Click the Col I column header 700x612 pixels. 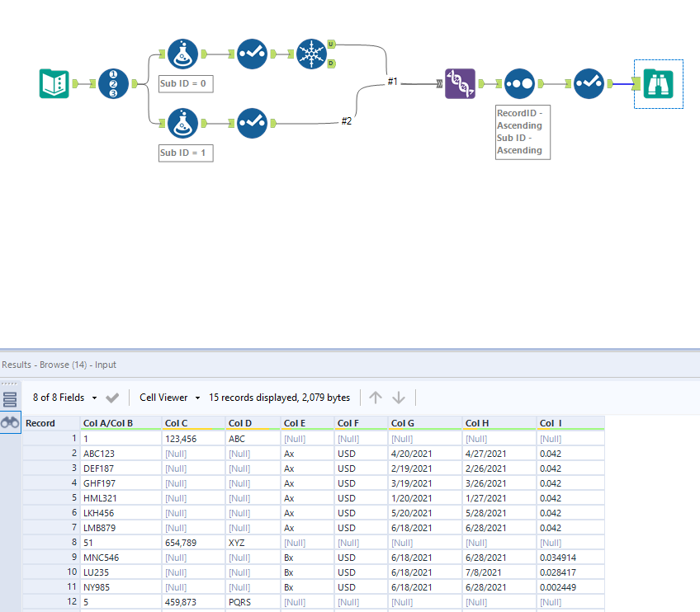pos(570,423)
